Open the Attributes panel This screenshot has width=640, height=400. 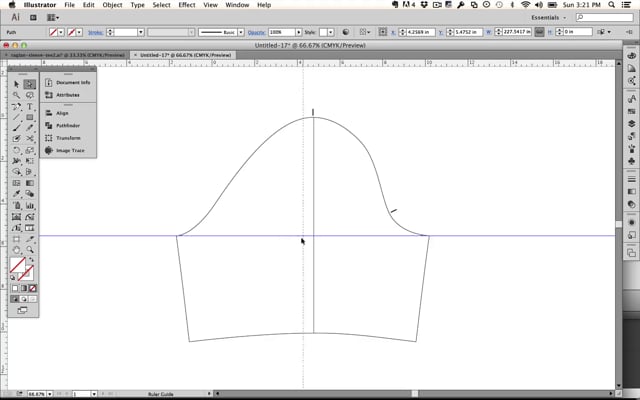click(67, 95)
